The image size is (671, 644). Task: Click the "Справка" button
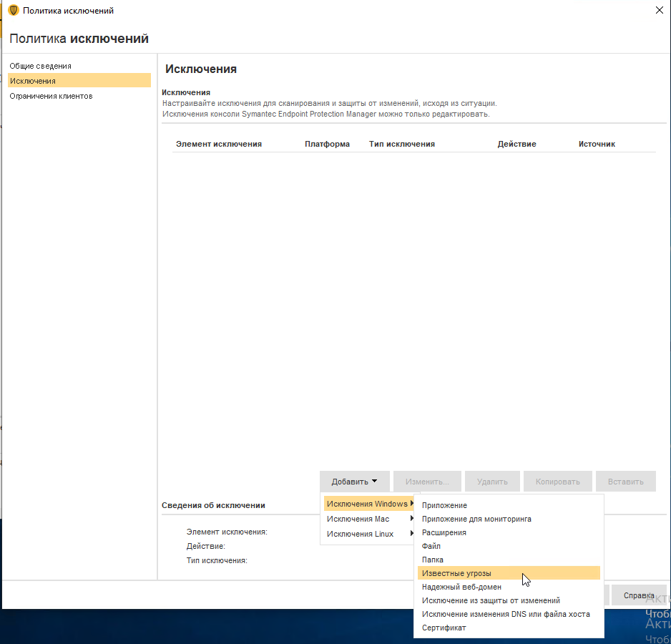coord(638,595)
